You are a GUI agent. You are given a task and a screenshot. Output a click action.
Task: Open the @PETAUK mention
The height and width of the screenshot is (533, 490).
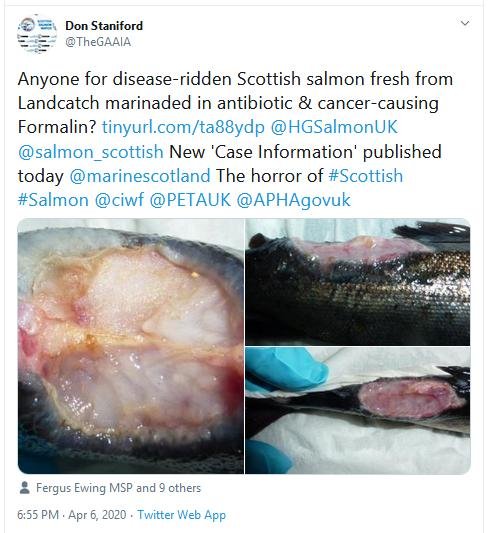click(190, 200)
